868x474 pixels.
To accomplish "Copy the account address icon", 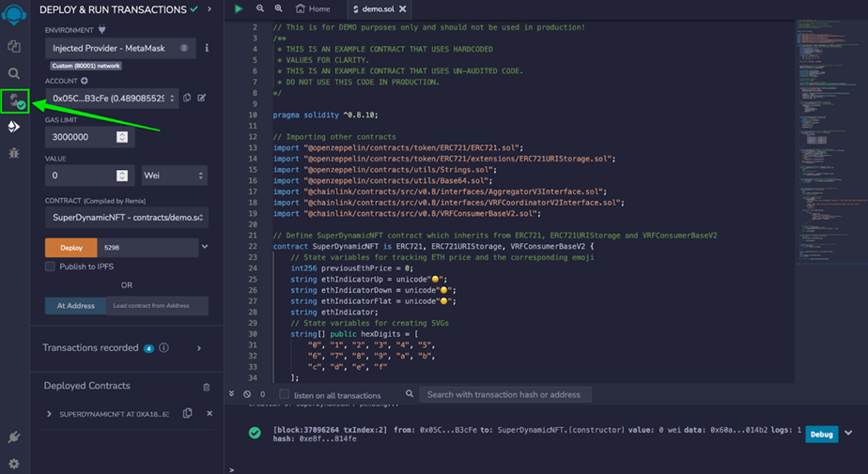I will click(x=187, y=98).
